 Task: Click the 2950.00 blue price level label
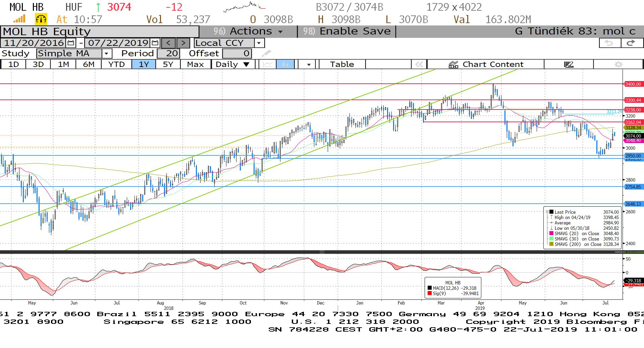633,156
